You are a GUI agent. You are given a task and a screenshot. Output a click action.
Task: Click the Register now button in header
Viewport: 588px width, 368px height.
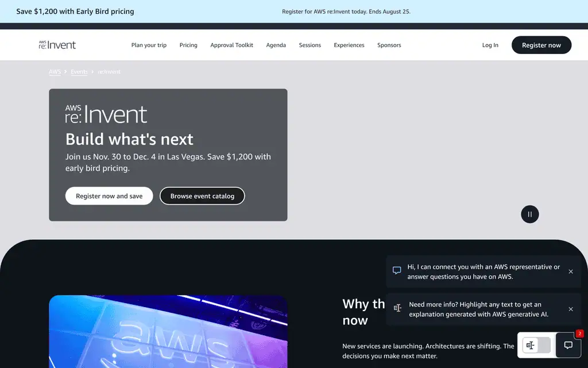[x=541, y=45]
